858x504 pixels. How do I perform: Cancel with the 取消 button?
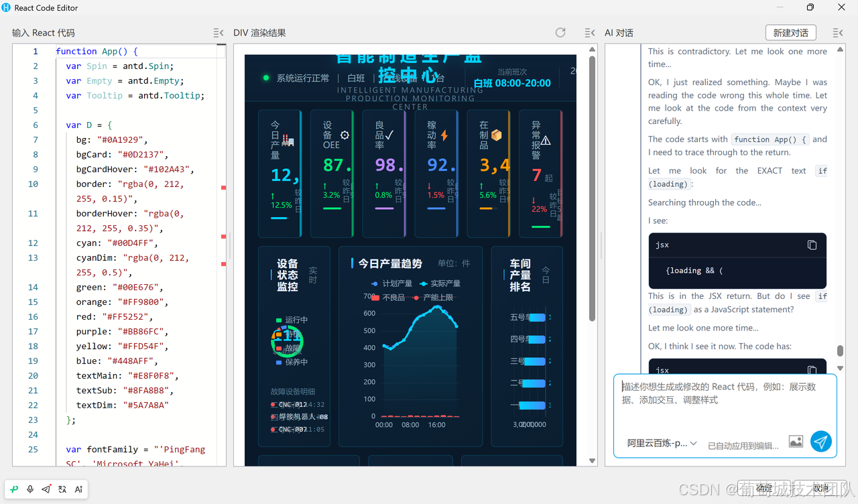820,488
